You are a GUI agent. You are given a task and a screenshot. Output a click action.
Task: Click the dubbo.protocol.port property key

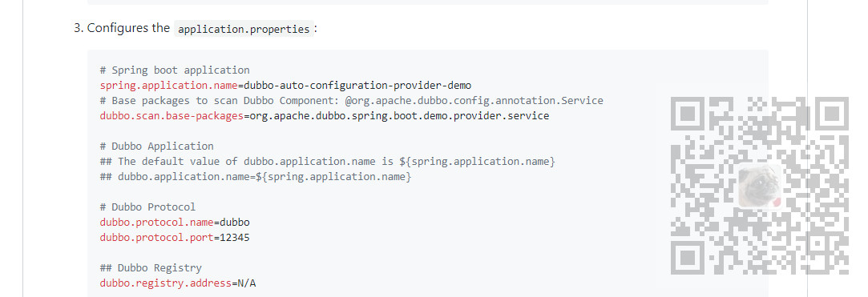click(156, 237)
